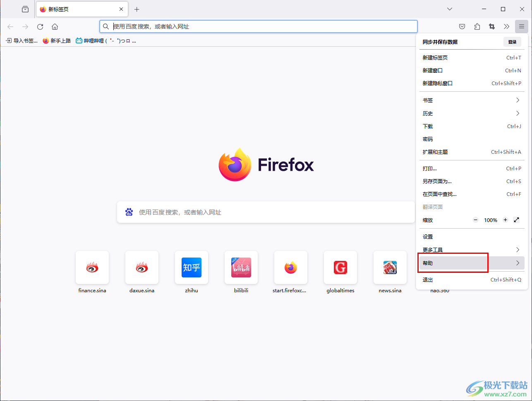The image size is (532, 401).
Task: Increase zoom with plus button
Action: (505, 220)
